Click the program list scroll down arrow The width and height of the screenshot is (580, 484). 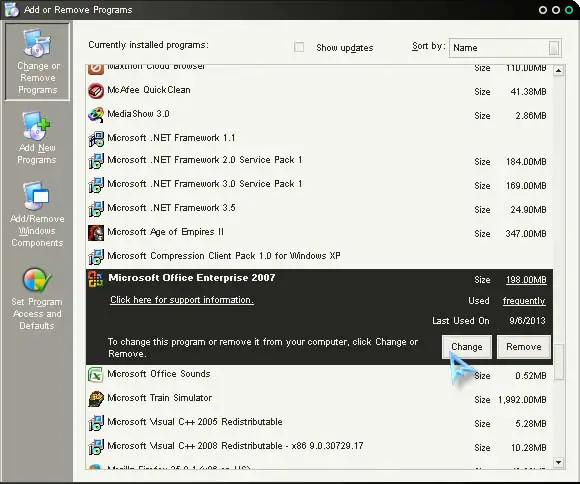point(559,462)
